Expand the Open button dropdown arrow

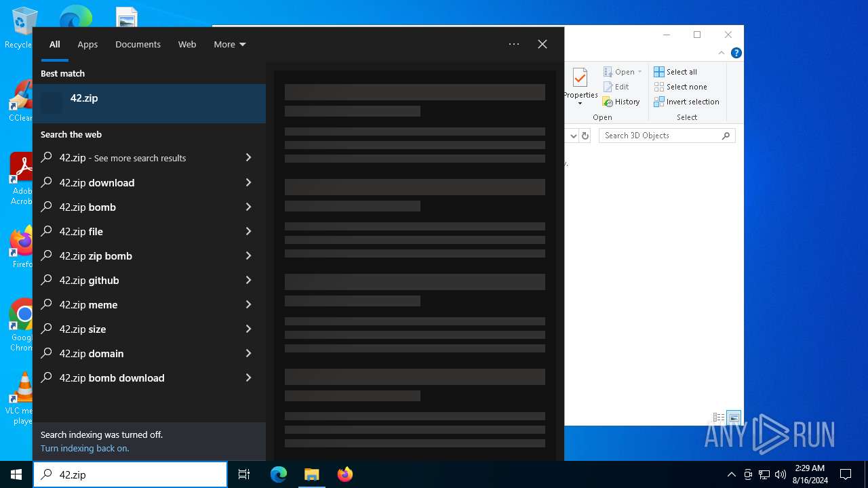[x=639, y=72]
